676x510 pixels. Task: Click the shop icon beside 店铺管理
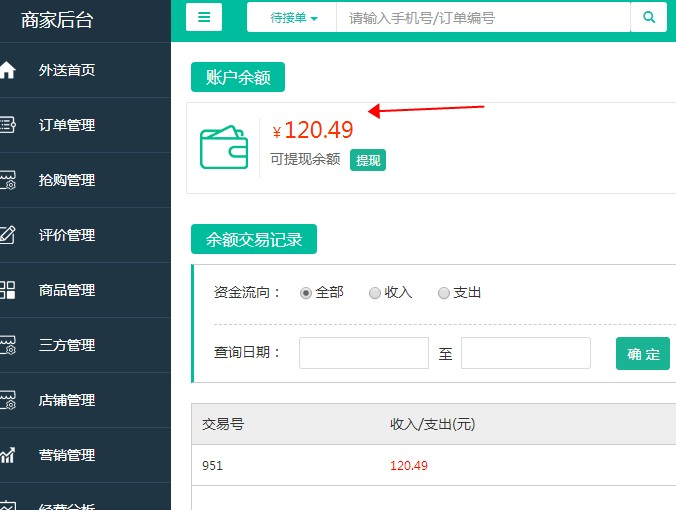7,400
